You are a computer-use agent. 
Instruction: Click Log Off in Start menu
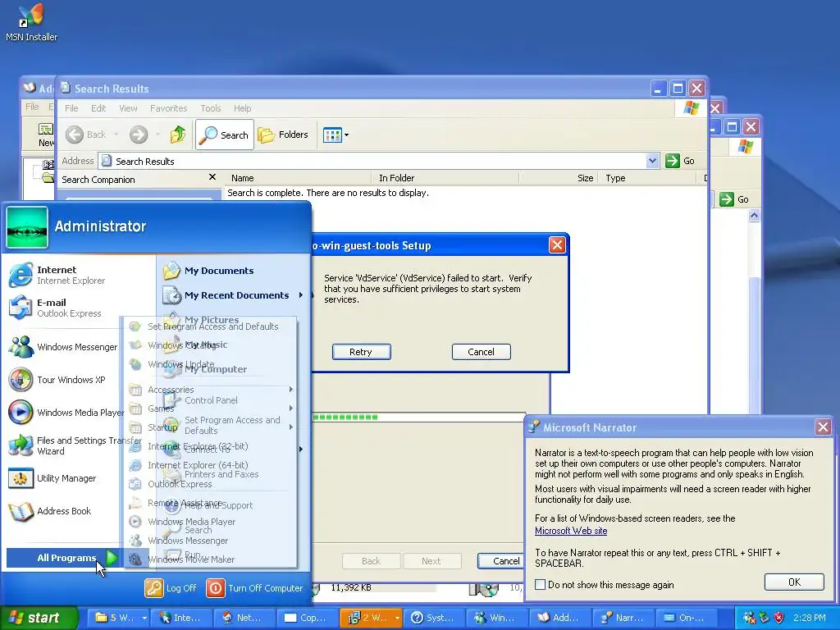click(171, 588)
